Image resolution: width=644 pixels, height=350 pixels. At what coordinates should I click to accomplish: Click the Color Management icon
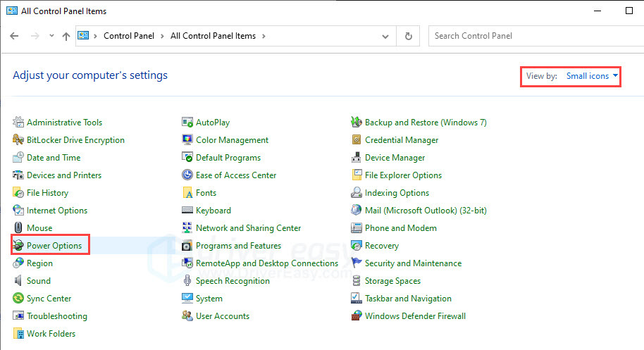pos(187,139)
